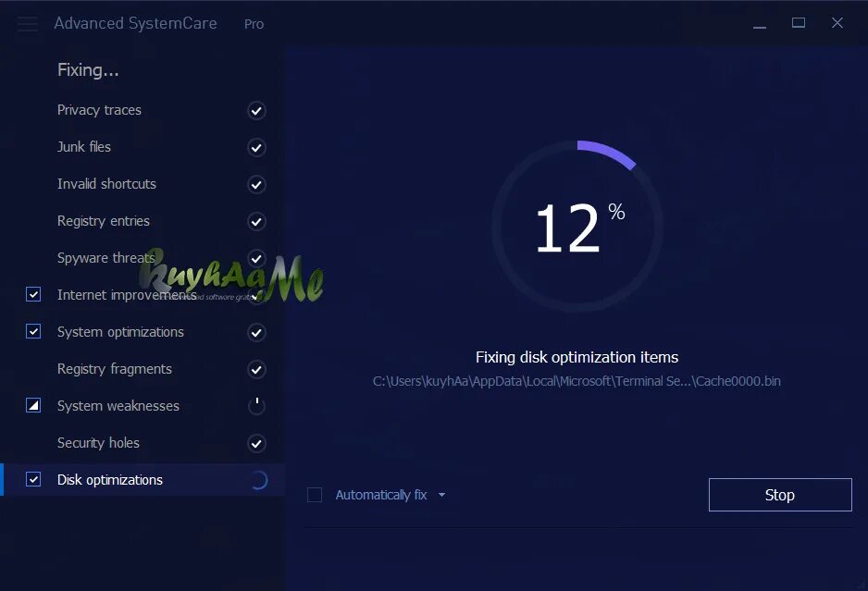Maximize the Advanced SystemCare window
The width and height of the screenshot is (868, 591).
[799, 23]
